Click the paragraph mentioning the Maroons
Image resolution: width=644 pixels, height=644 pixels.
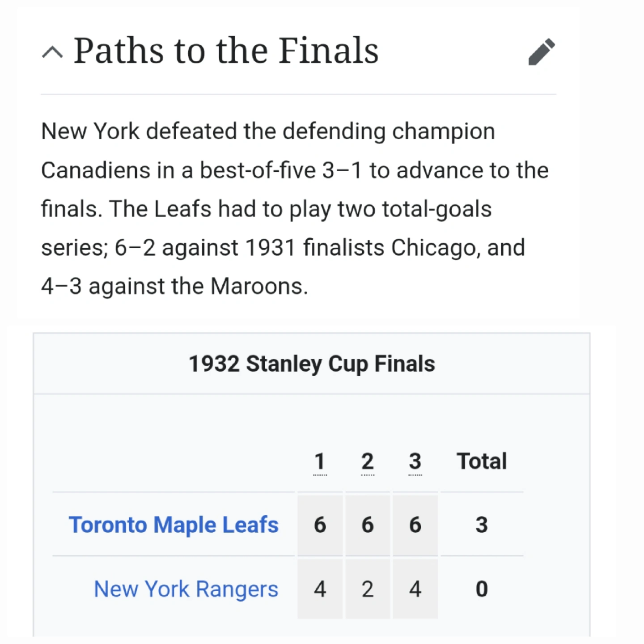click(x=295, y=209)
